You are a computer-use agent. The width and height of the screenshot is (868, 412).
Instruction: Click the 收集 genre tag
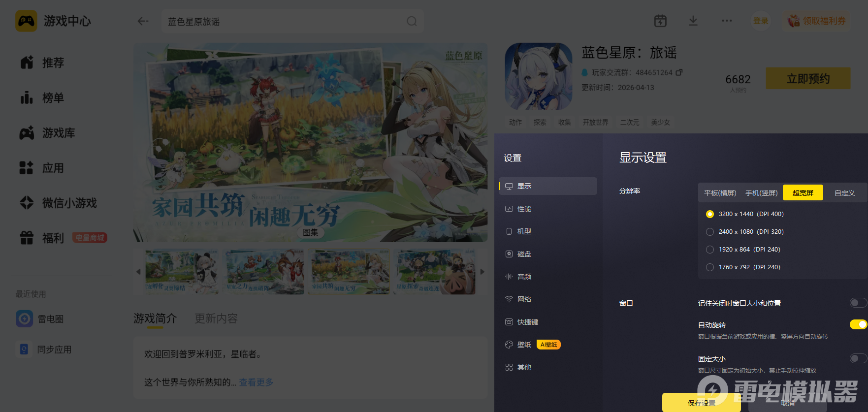pos(565,122)
